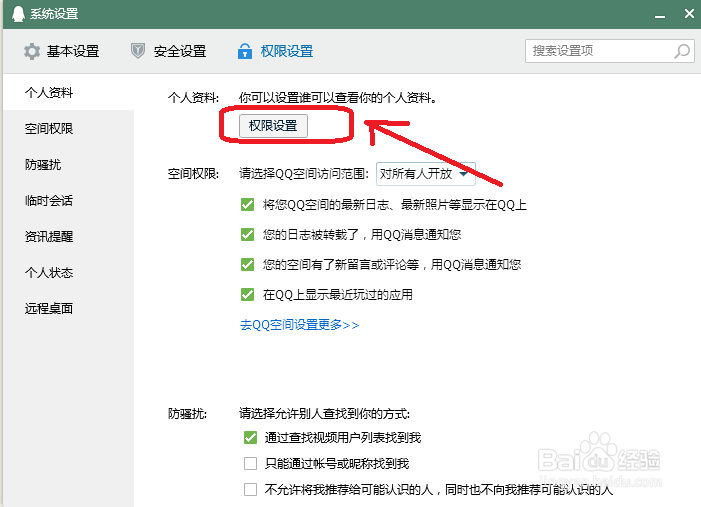Check 不允许将我推荐给可能认识的人 option
The width and height of the screenshot is (701, 507).
point(250,490)
